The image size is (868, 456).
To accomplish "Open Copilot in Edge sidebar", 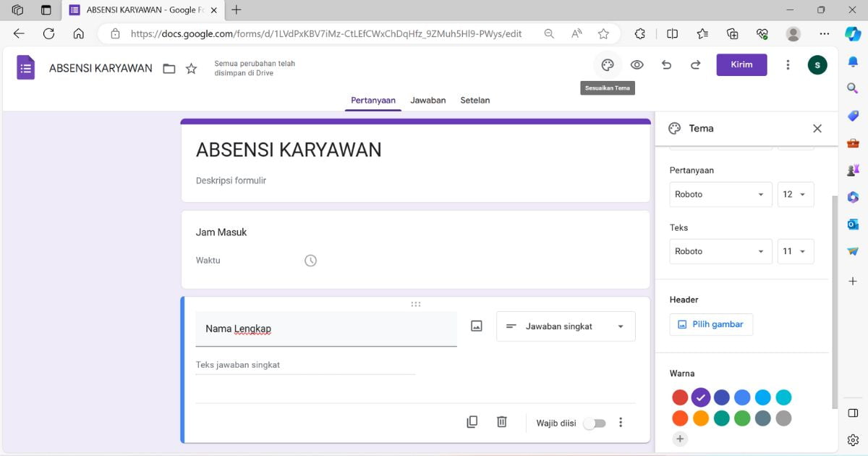I will 853,33.
